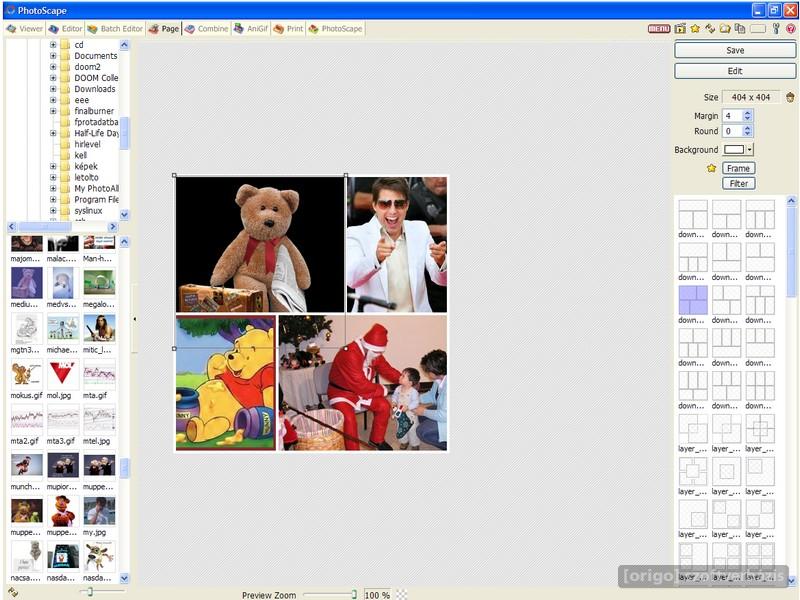Open the Viewer tab
Image resolution: width=800 pixels, height=600 pixels.
[25, 29]
